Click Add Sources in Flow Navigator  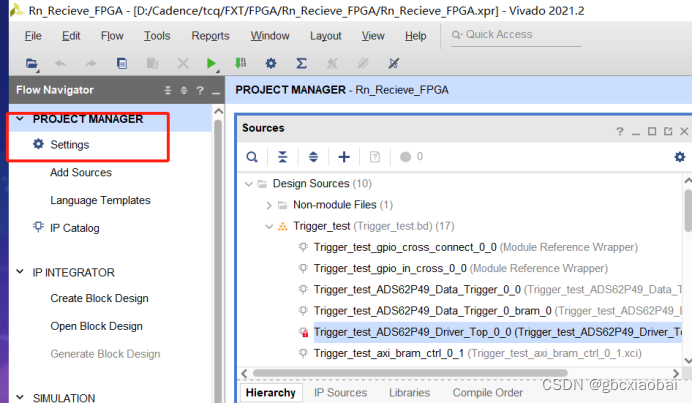click(81, 173)
